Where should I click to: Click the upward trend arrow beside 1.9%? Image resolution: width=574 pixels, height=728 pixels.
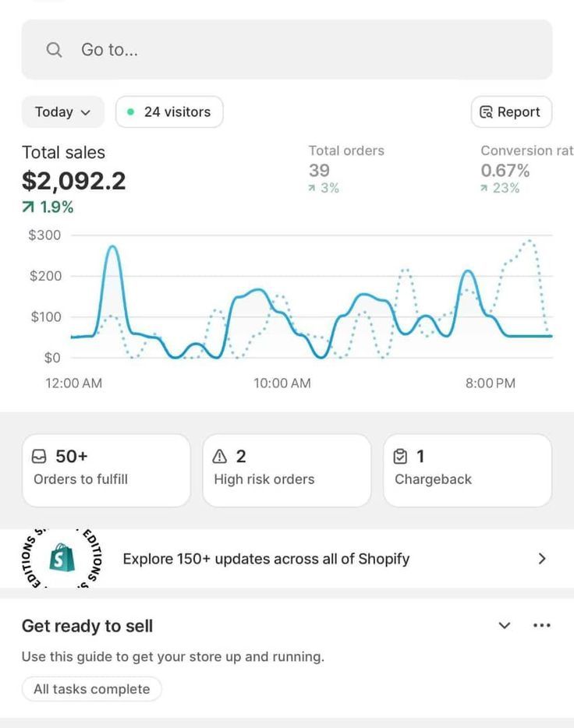(x=29, y=207)
